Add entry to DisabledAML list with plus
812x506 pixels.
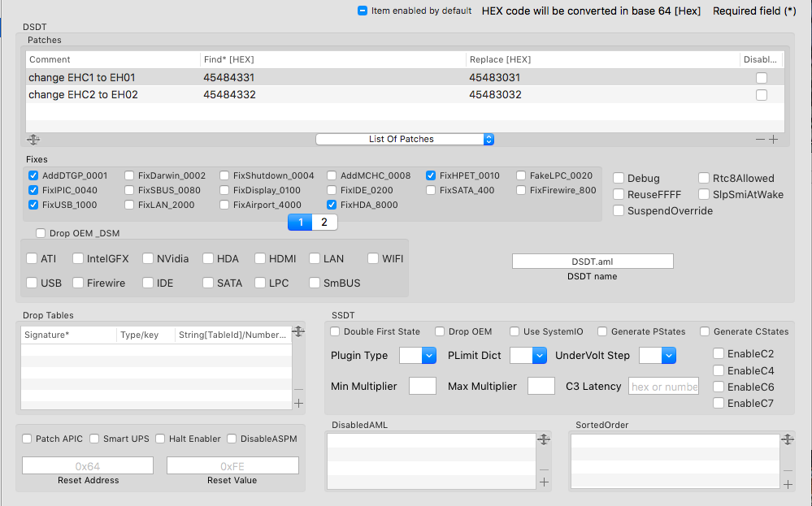coord(544,482)
